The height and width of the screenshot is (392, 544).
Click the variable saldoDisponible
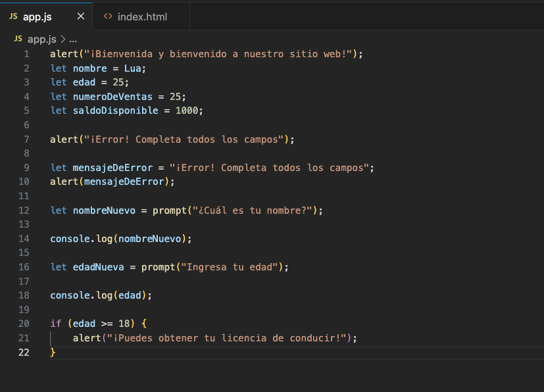pyautogui.click(x=116, y=110)
